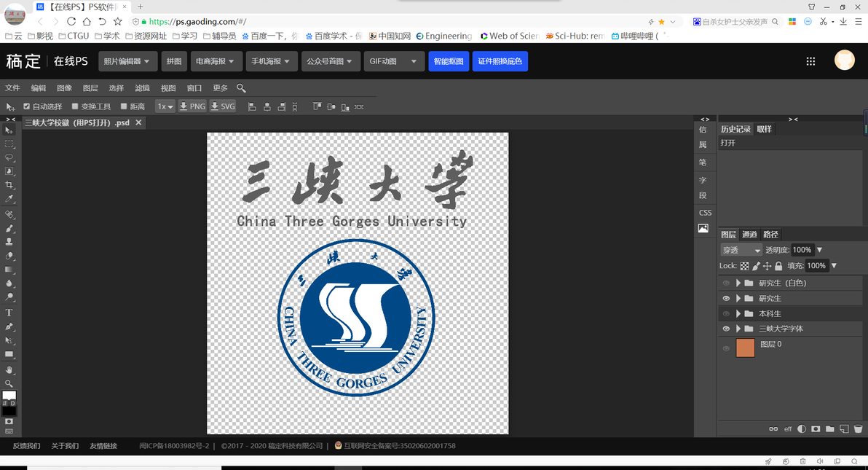Image resolution: width=868 pixels, height=470 pixels.
Task: Add layer mask icon in layers panel
Action: 816,428
